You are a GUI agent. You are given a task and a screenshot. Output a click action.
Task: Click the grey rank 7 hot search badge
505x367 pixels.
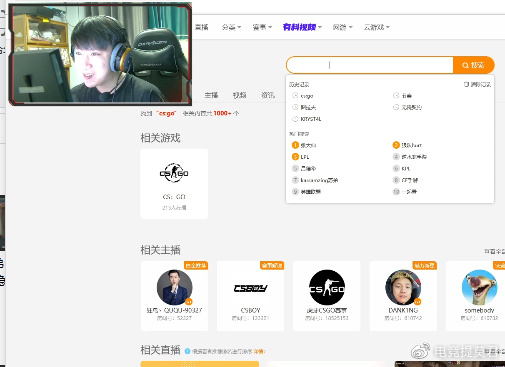(295, 180)
